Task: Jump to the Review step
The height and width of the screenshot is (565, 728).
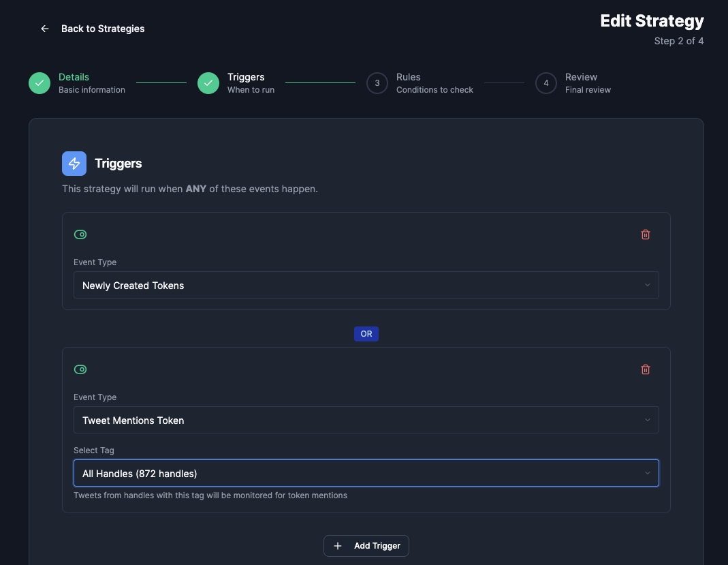Action: (545, 82)
